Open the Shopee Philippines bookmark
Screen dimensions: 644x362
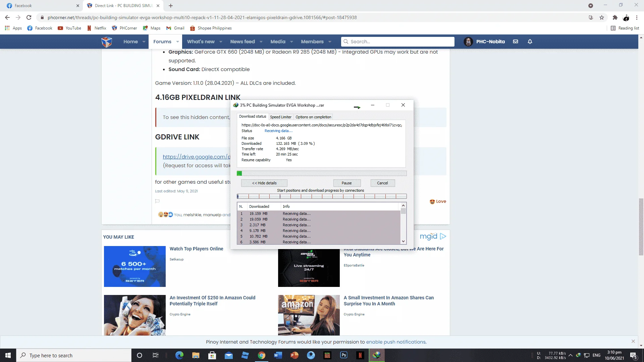[211, 28]
